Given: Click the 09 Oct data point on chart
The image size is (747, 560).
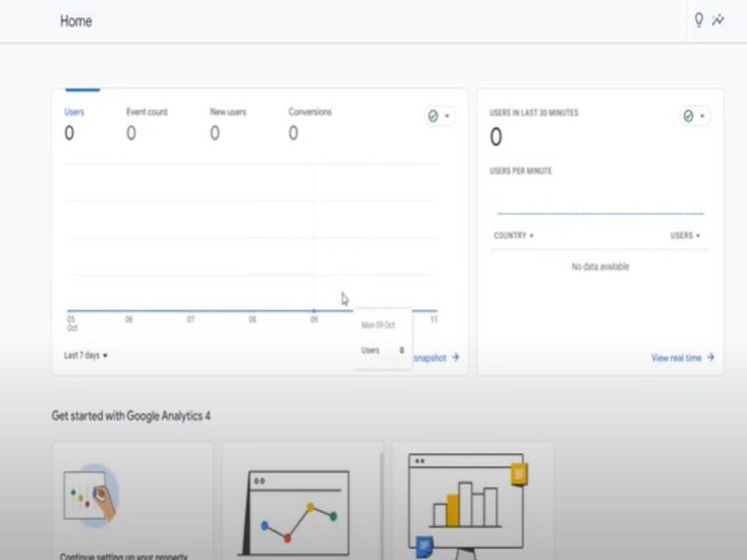Looking at the screenshot, I should point(314,311).
